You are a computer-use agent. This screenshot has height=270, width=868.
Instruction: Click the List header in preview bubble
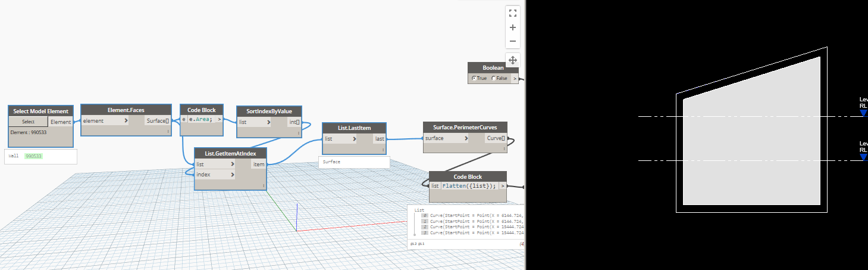[x=419, y=210]
